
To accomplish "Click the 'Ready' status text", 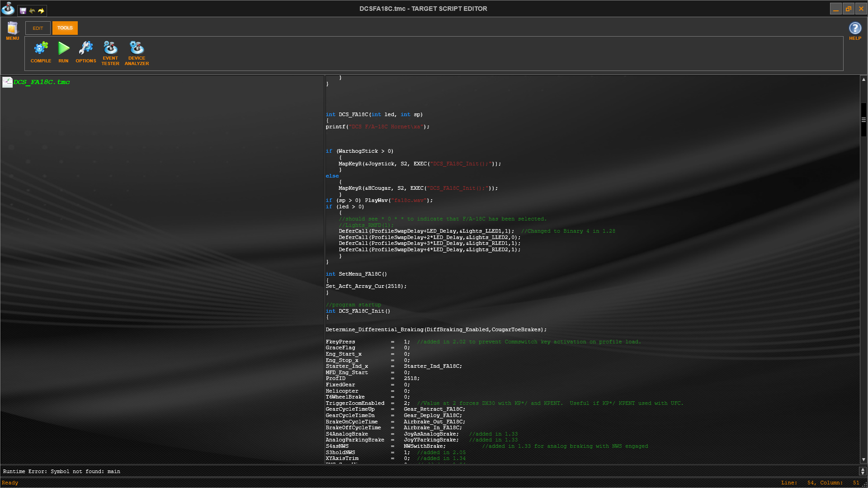I will [x=10, y=483].
